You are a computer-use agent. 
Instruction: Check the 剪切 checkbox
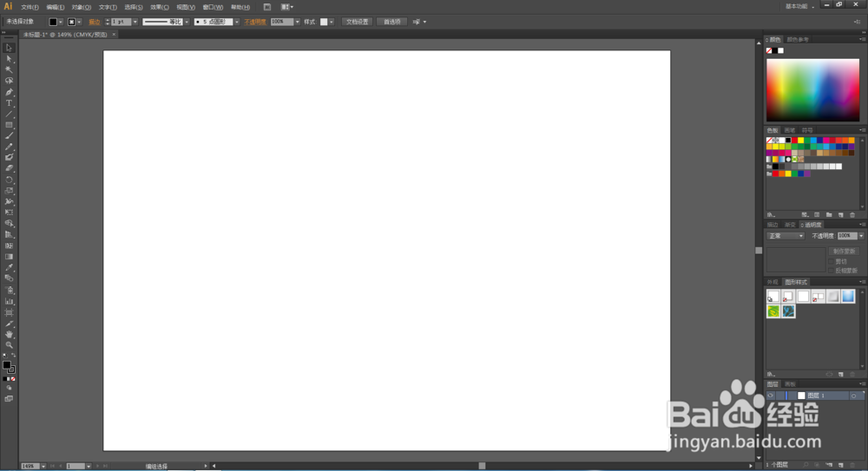click(831, 261)
